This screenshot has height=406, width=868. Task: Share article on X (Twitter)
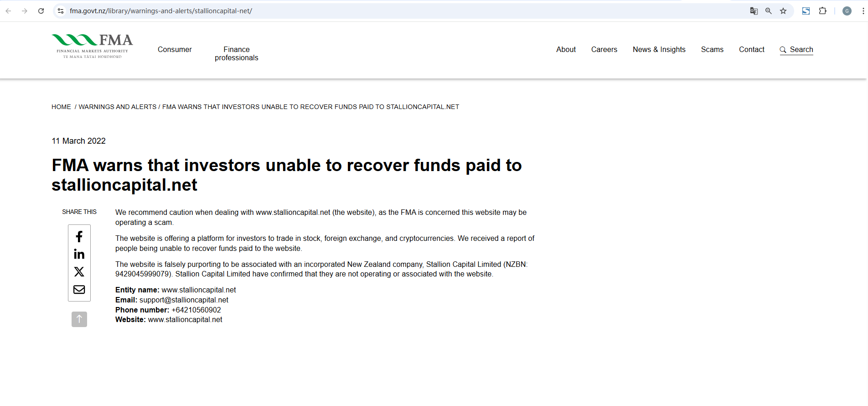click(79, 272)
